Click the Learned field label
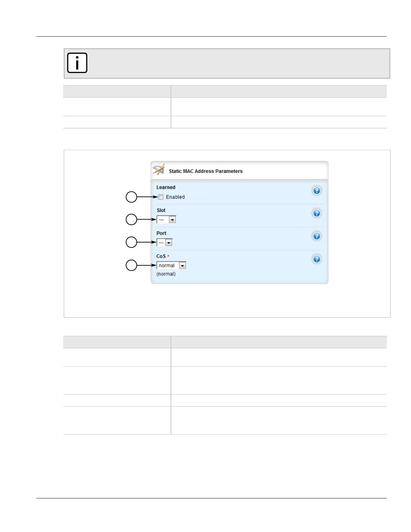411x532 pixels. coord(166,187)
